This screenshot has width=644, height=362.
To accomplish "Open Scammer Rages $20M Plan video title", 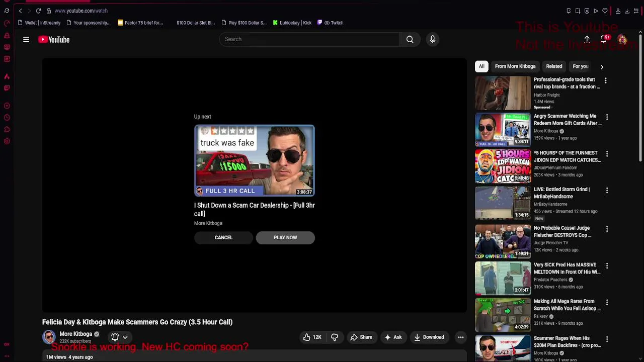I will [567, 342].
